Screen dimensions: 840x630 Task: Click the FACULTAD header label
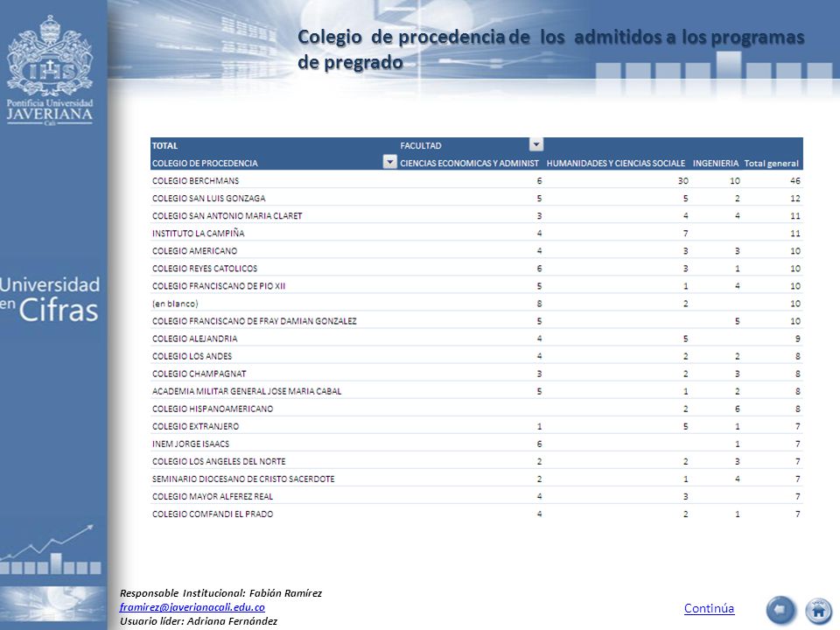coord(421,146)
